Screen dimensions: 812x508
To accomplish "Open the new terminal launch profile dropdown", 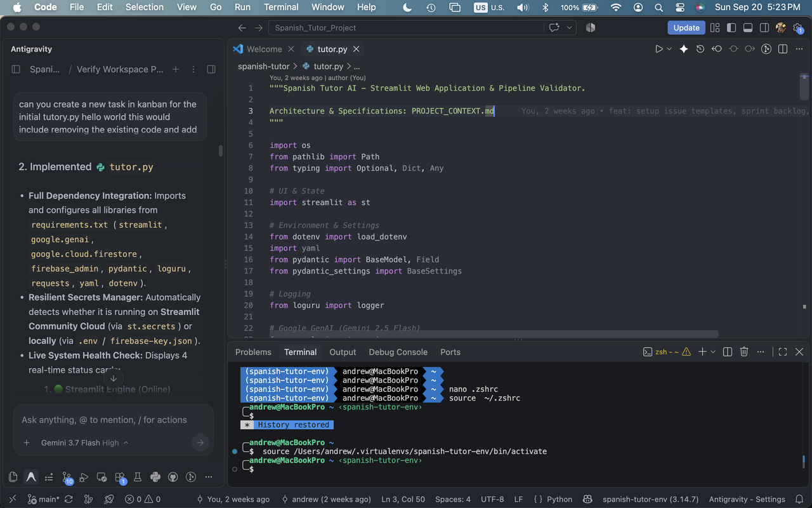I will click(x=713, y=352).
